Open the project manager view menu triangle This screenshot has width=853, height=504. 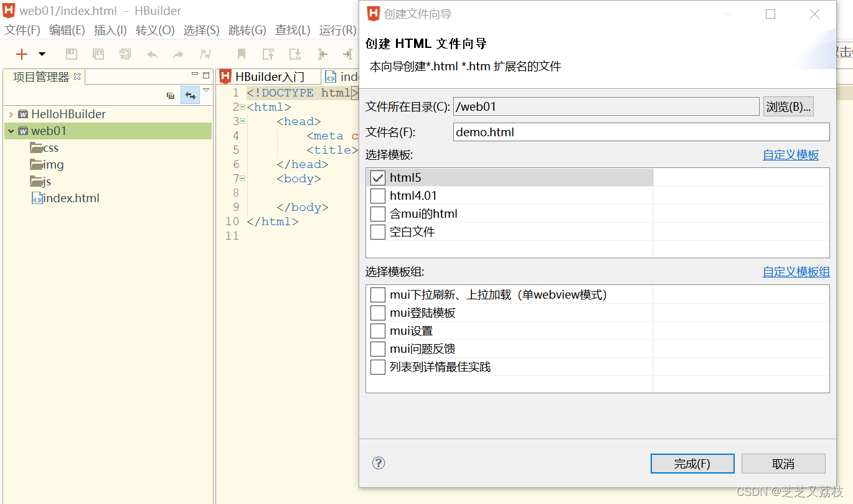[206, 91]
